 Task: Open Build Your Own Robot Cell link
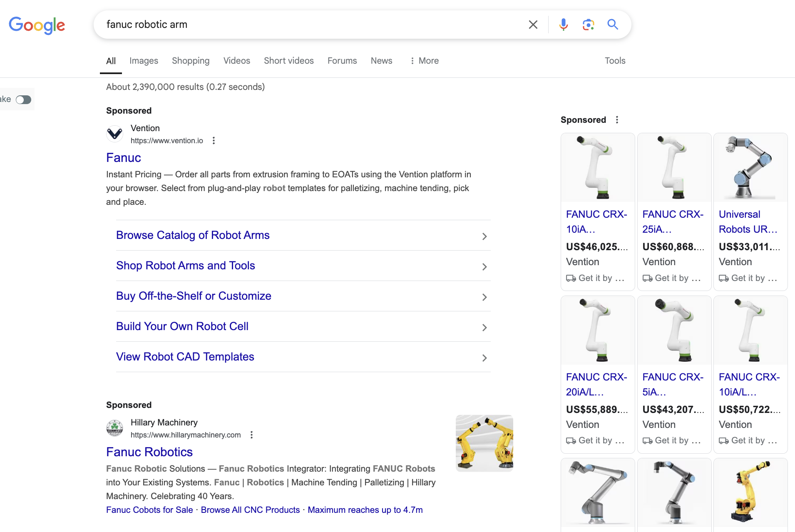click(x=182, y=326)
